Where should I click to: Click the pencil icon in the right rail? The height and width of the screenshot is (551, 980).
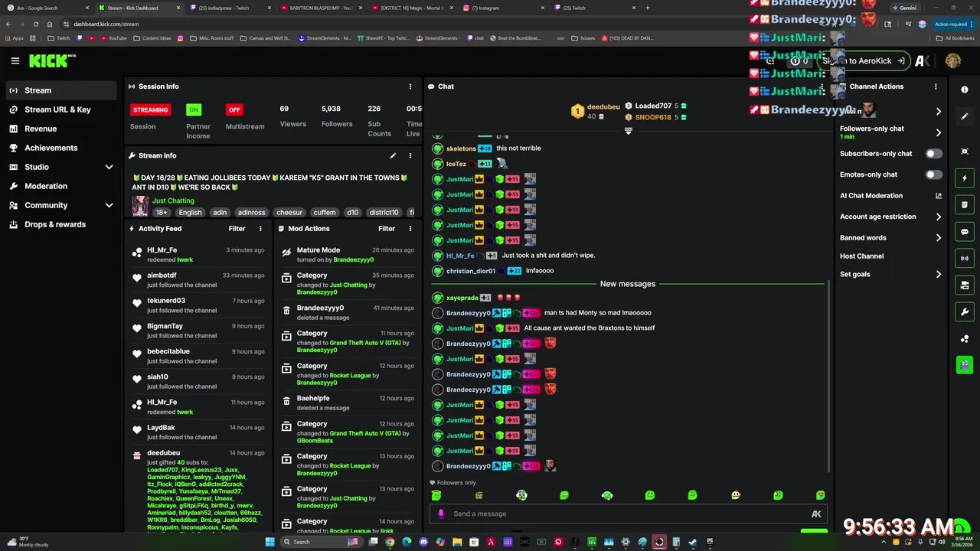coord(965,116)
